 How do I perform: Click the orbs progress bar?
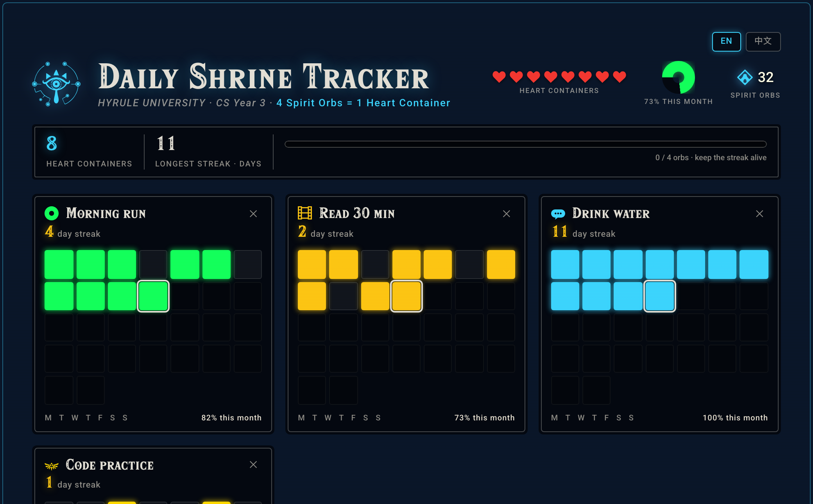pos(526,144)
